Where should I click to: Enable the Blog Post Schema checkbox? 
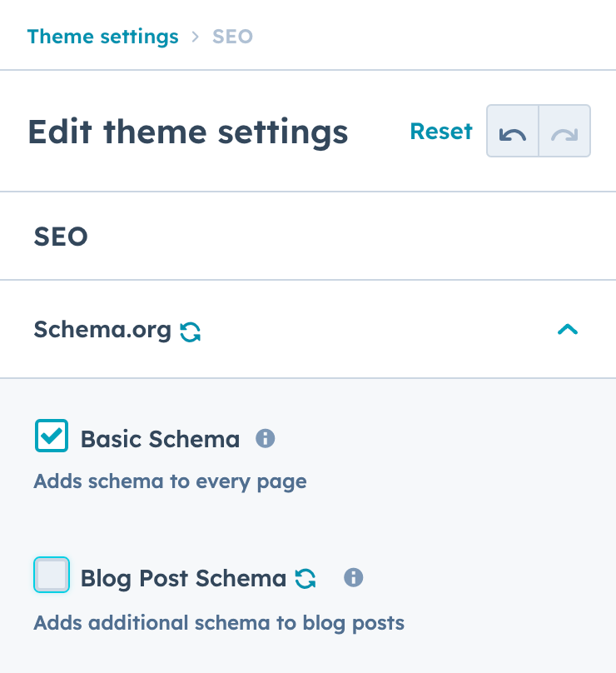pos(52,575)
